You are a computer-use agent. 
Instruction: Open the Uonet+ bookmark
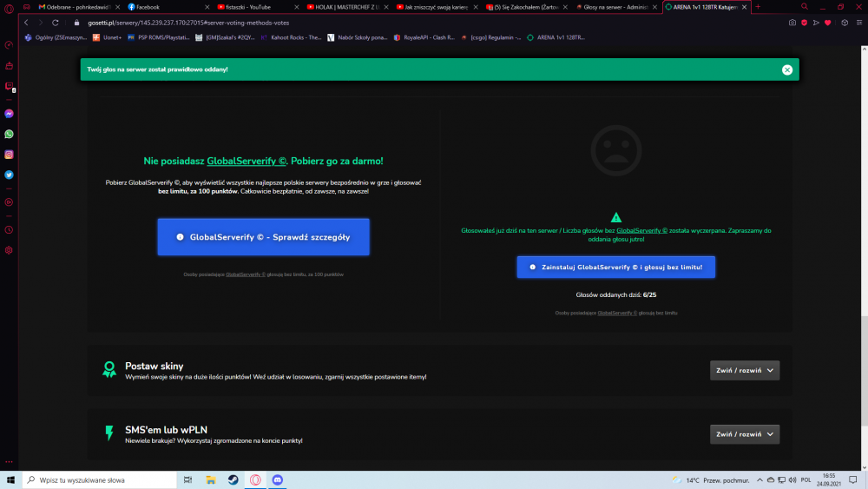107,37
